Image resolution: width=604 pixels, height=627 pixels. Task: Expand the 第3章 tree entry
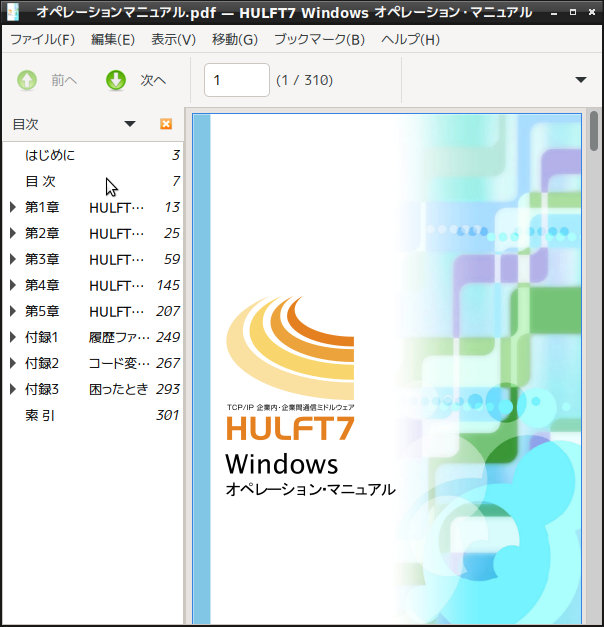13,259
